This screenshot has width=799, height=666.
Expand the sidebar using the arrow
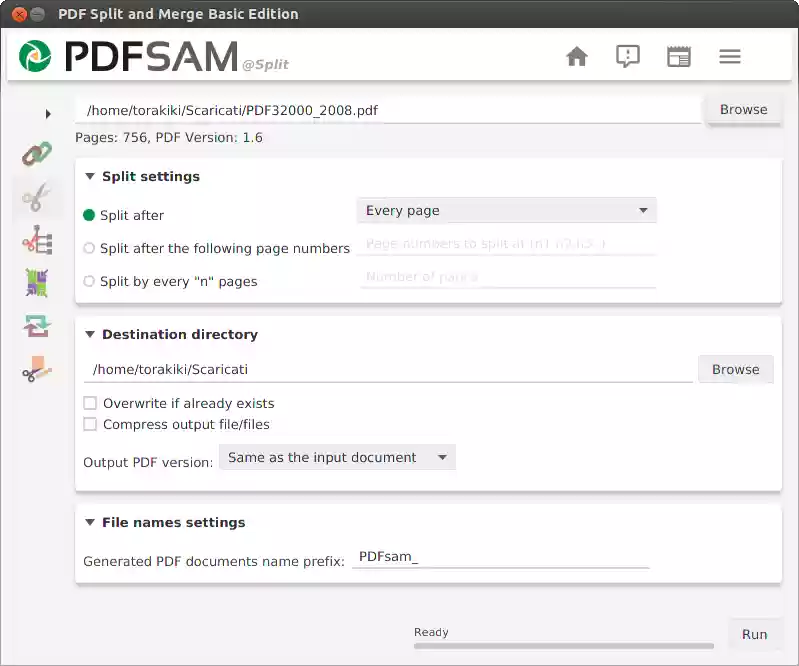point(48,114)
